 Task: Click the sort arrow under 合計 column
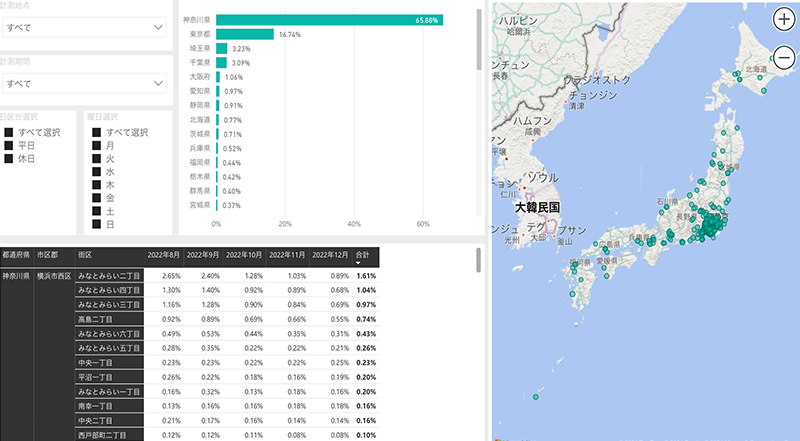[361, 263]
